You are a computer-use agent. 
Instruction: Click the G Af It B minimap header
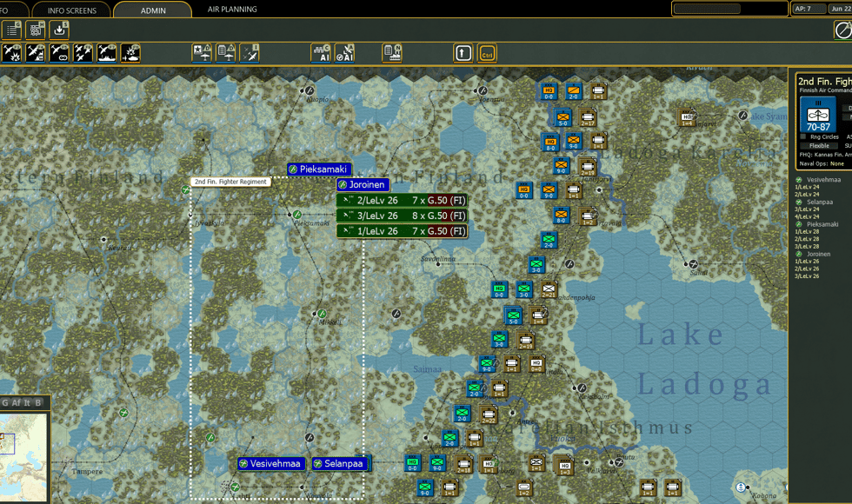tap(23, 402)
